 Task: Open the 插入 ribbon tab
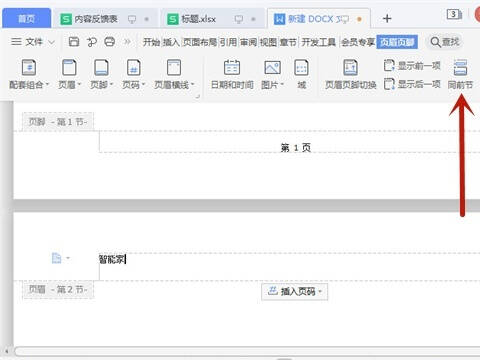[171, 42]
